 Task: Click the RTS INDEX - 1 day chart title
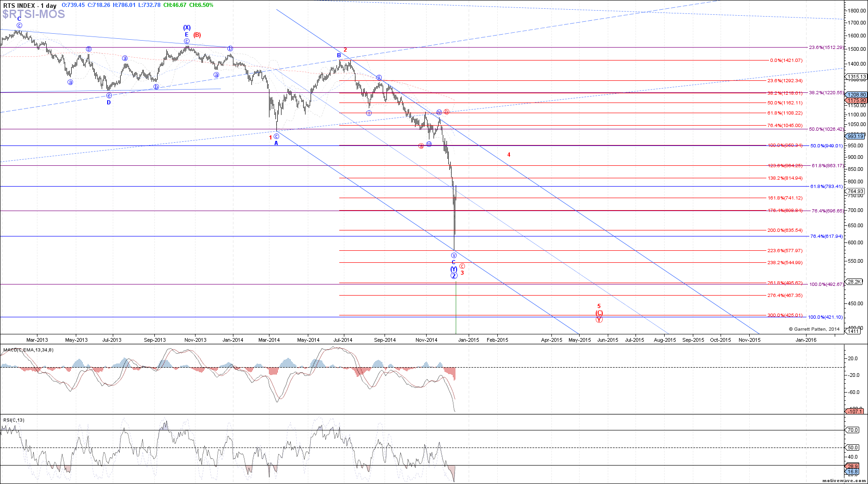pos(30,5)
